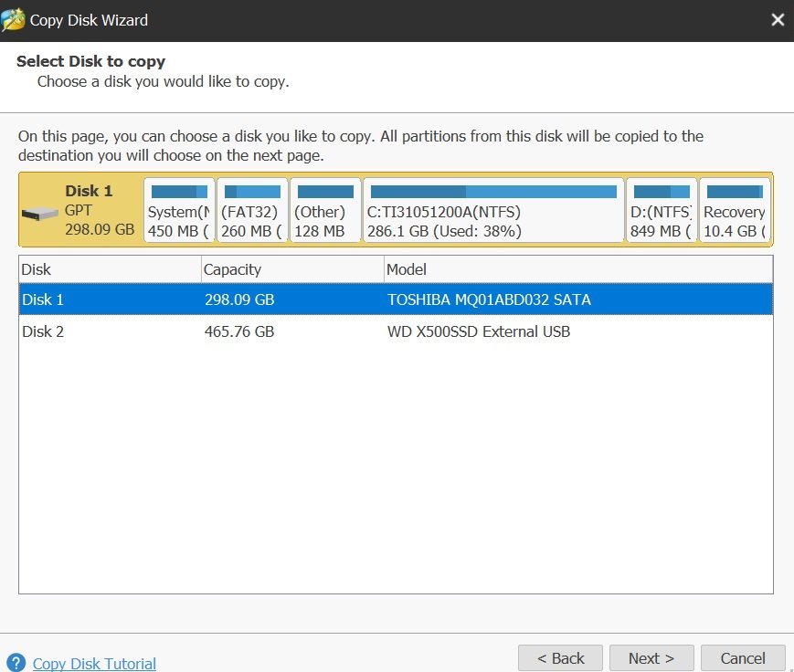Image resolution: width=794 pixels, height=672 pixels.
Task: Select the FAT32 260 MB partition block
Action: [252, 210]
